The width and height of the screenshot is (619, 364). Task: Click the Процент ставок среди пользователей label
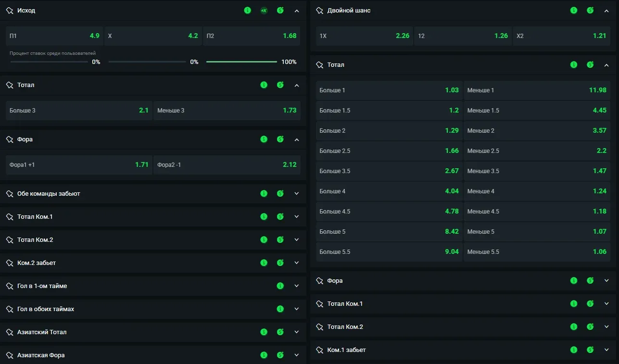(53, 53)
